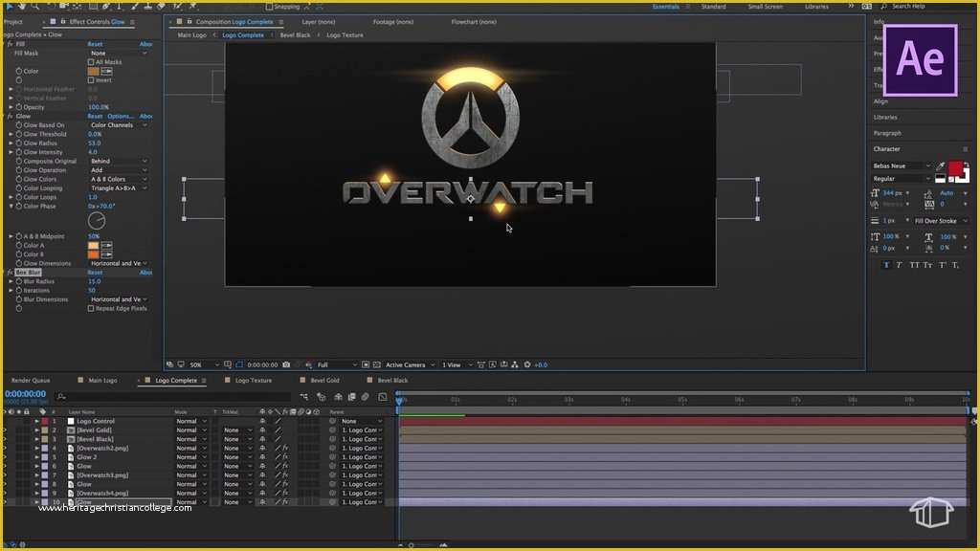The width and height of the screenshot is (980, 551).
Task: Toggle the Snapping checkbox in toolbar
Action: coord(269,7)
